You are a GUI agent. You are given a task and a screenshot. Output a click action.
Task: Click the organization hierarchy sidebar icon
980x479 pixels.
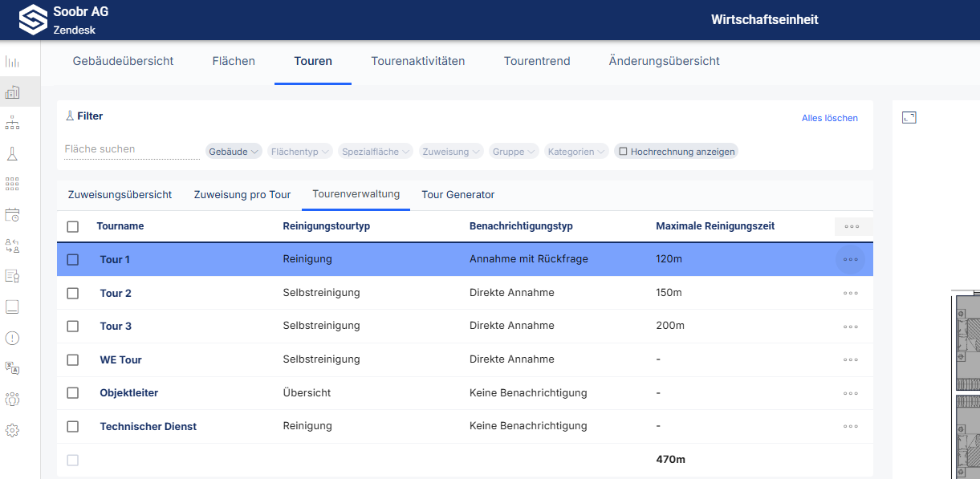click(x=12, y=123)
